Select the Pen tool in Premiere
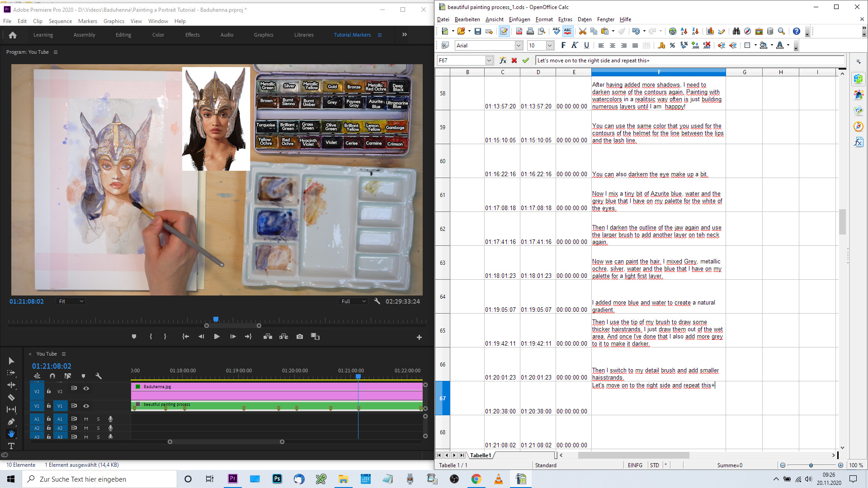868x488 pixels. coord(11,422)
